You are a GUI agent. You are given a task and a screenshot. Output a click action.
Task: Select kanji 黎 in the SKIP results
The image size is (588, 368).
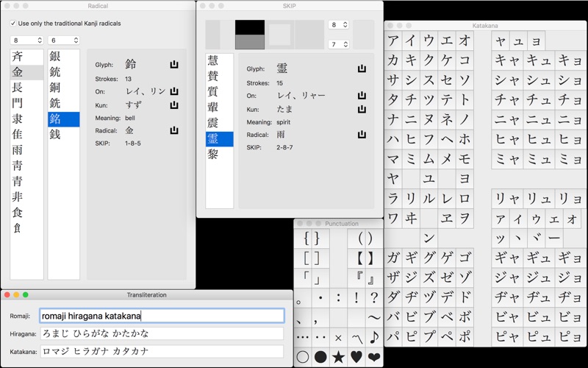tap(219, 155)
